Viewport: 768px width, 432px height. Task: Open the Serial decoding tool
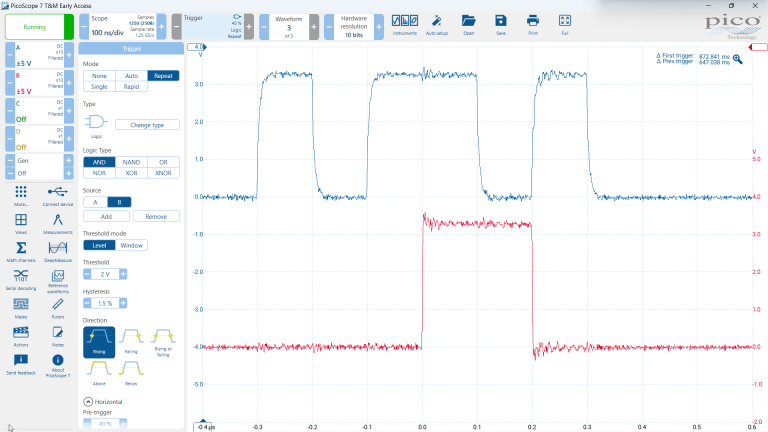coord(21,280)
